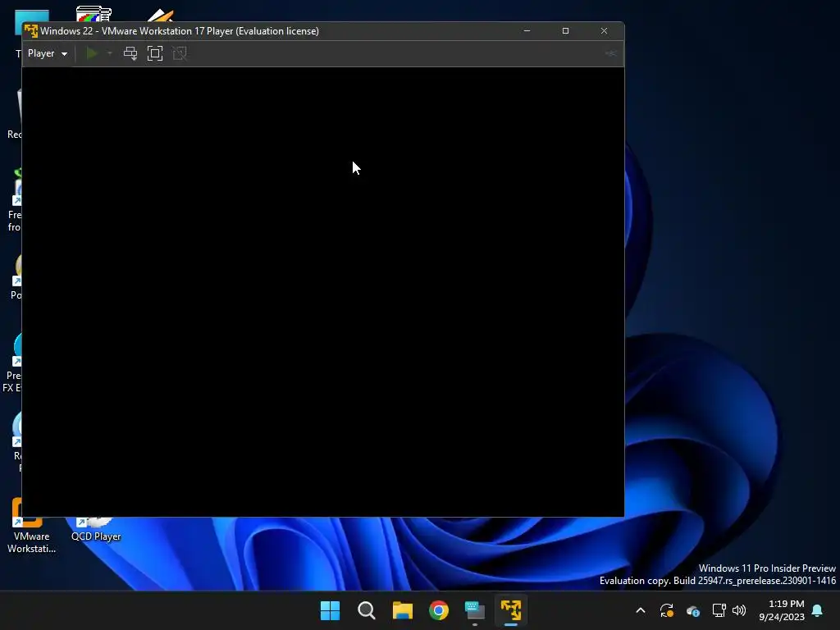Open the Windows Start menu
Image resolution: width=840 pixels, height=630 pixels.
point(330,610)
